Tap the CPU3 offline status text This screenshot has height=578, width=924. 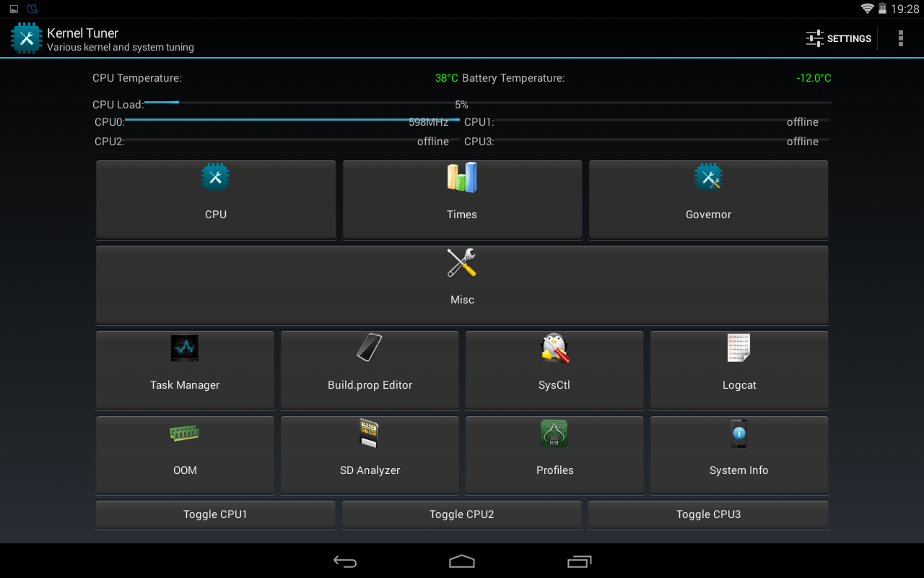[x=803, y=142]
